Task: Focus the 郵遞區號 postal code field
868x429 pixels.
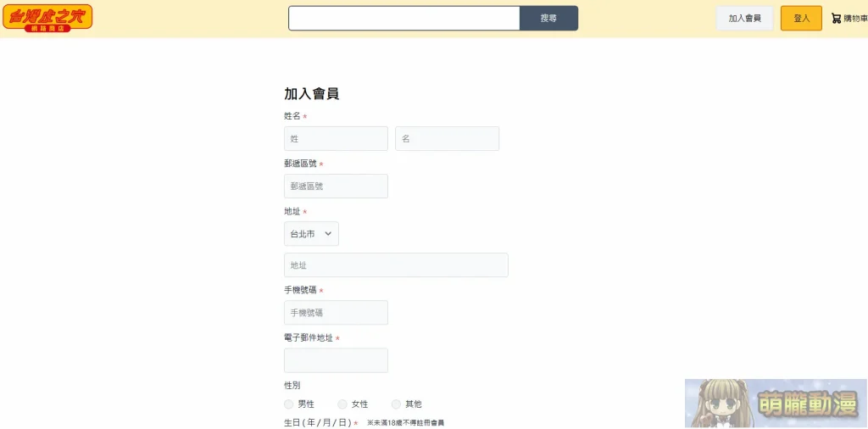Action: (336, 187)
